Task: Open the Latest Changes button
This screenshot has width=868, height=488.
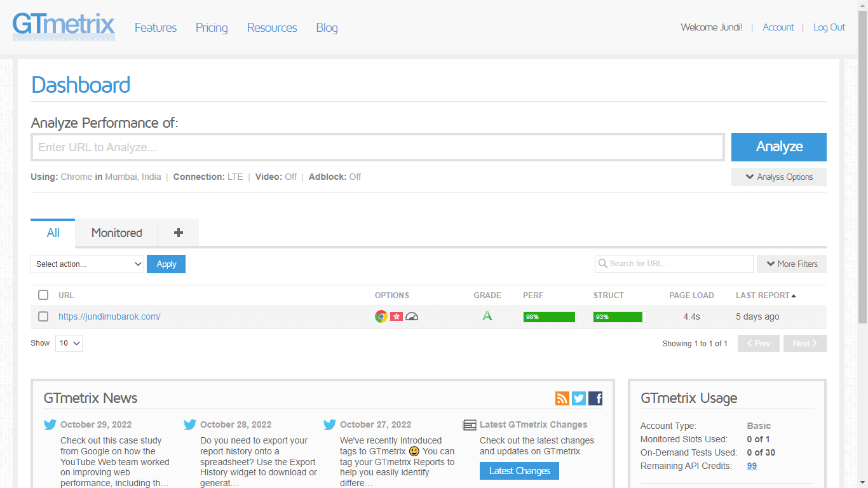Action: (x=519, y=471)
